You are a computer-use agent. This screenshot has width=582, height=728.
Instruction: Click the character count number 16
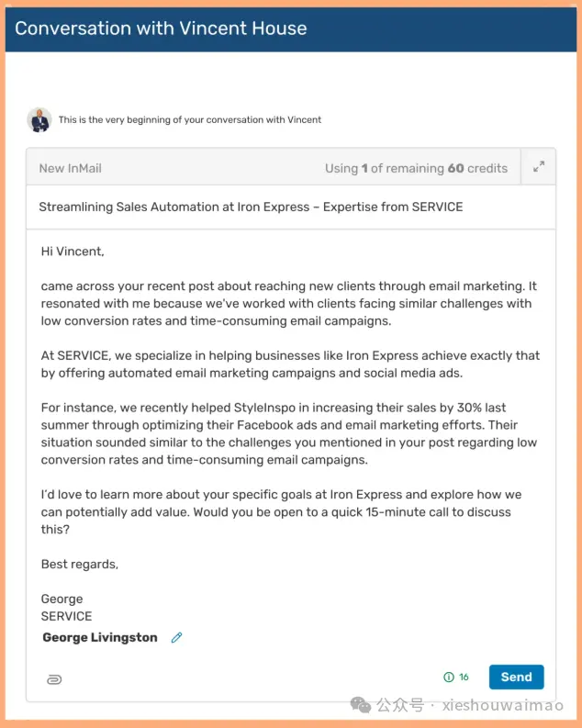coord(464,678)
